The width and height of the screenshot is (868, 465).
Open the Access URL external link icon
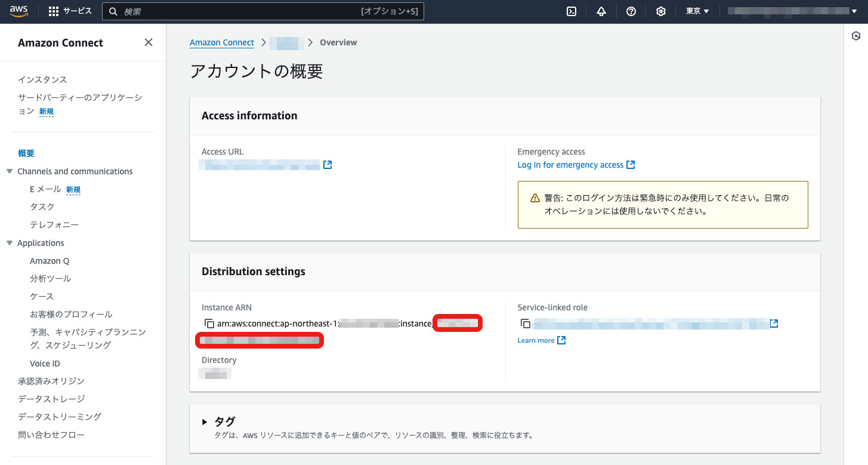[x=328, y=165]
